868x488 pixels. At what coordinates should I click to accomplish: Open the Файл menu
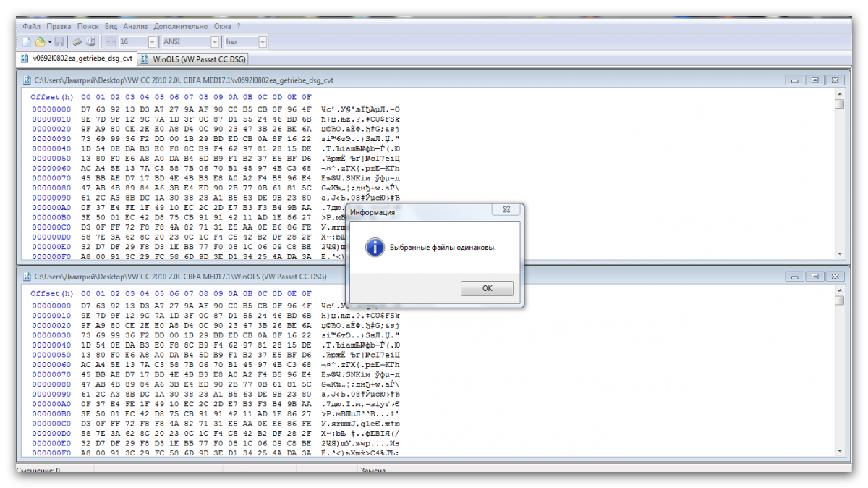click(x=31, y=26)
